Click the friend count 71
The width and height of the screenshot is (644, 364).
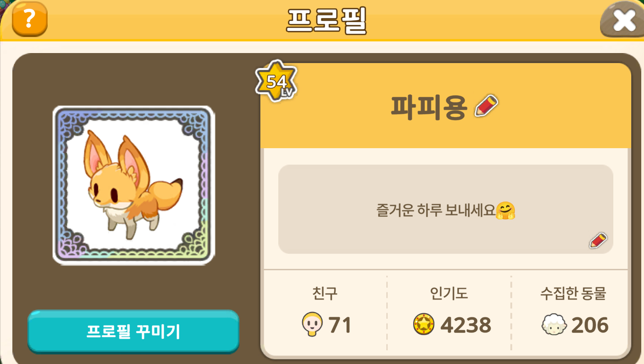[340, 326]
